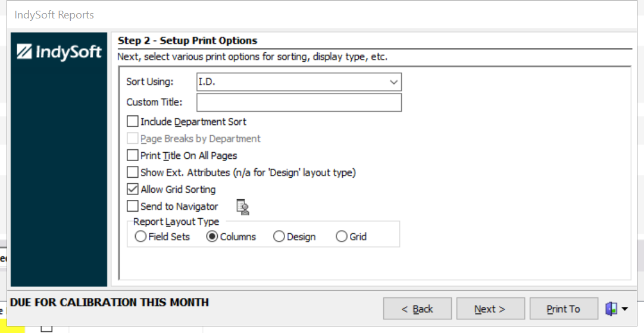Click the Navigator settings icon
The image size is (644, 333).
(x=242, y=207)
